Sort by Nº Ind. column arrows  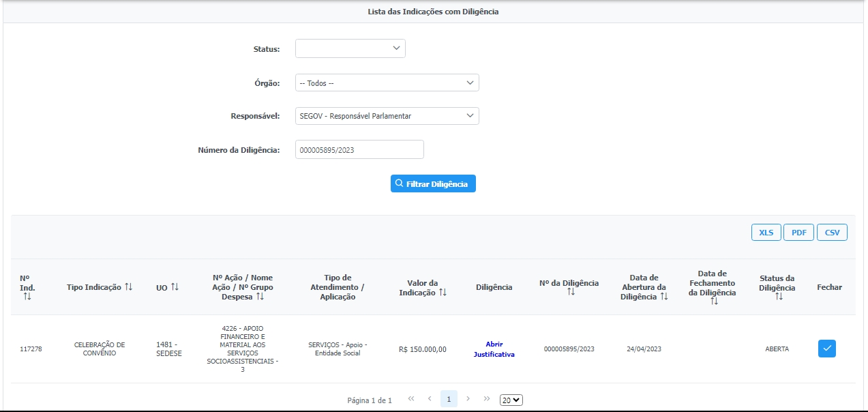tap(27, 297)
